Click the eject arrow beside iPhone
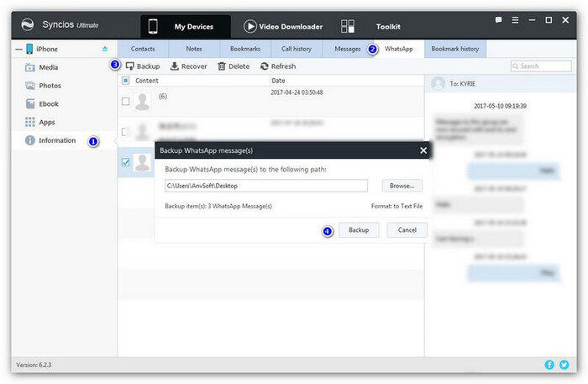Screen dimensions: 588x384 pos(105,49)
